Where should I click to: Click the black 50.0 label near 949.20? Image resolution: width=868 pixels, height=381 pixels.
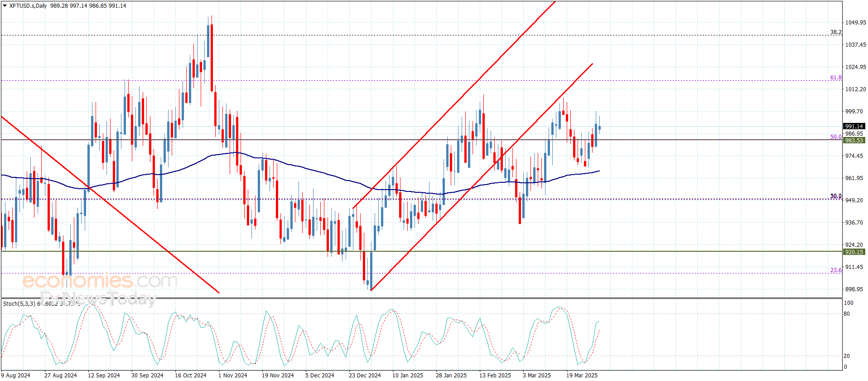[x=836, y=196]
